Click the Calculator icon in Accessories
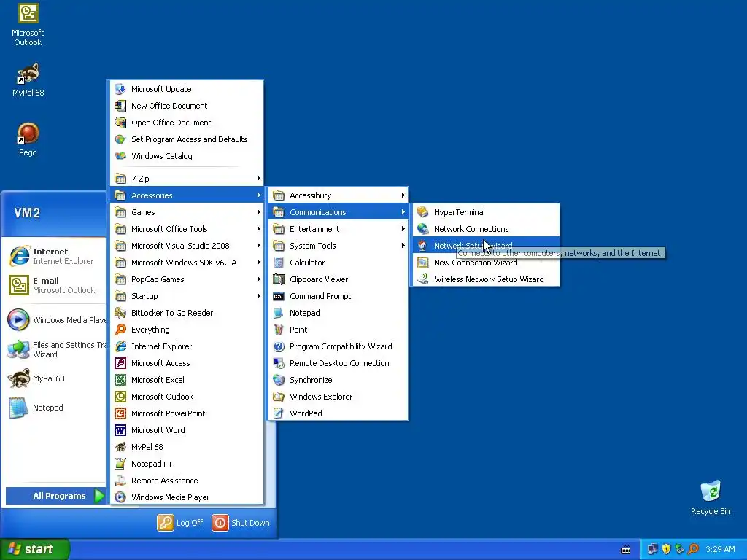The image size is (747, 560). click(279, 262)
